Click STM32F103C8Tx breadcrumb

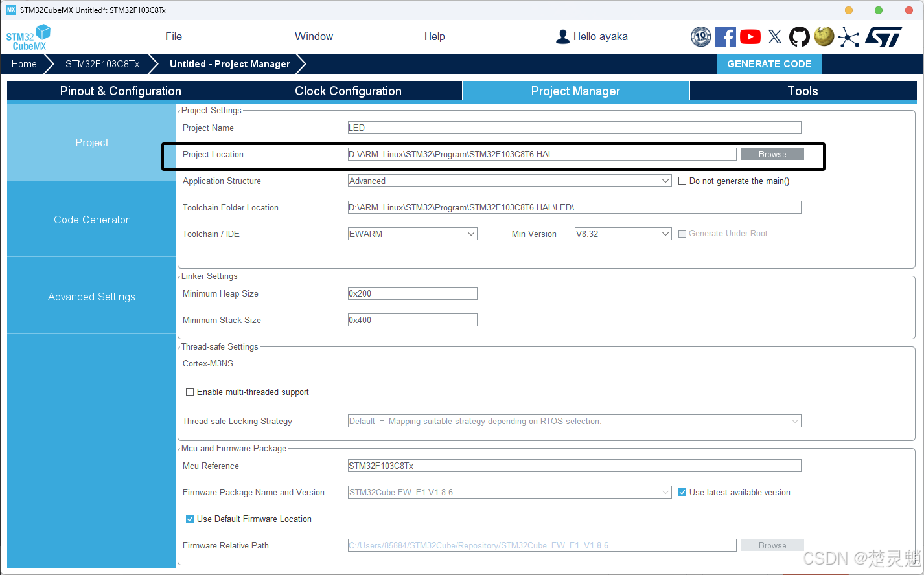(x=102, y=64)
